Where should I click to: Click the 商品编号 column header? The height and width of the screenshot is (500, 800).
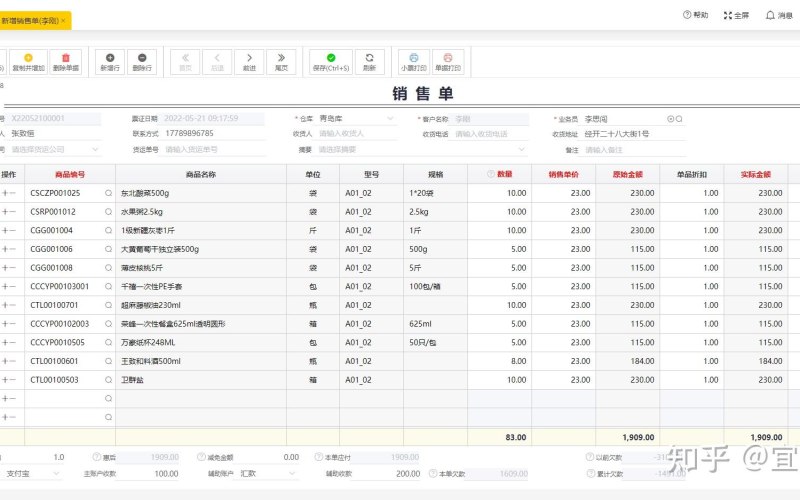70,174
